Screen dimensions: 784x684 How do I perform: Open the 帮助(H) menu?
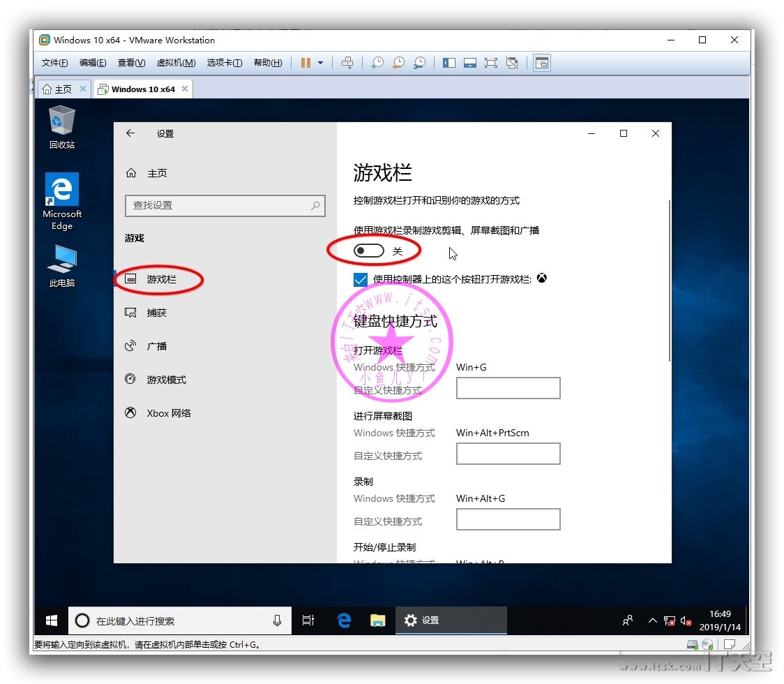(x=268, y=63)
